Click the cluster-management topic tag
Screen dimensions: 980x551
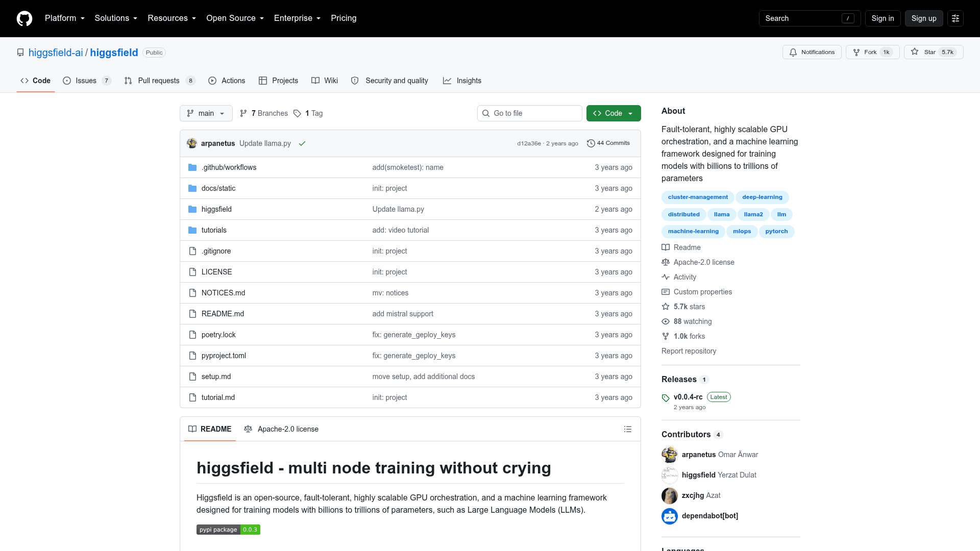click(698, 197)
